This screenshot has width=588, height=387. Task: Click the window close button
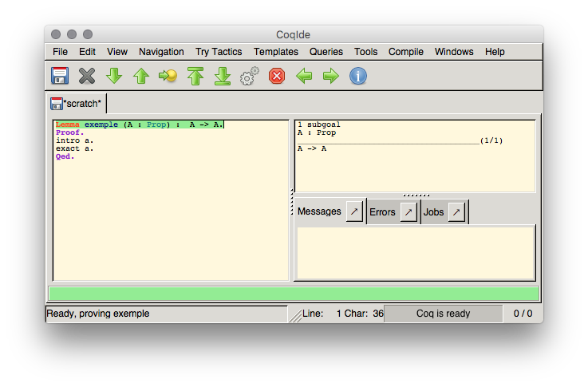pyautogui.click(x=56, y=34)
